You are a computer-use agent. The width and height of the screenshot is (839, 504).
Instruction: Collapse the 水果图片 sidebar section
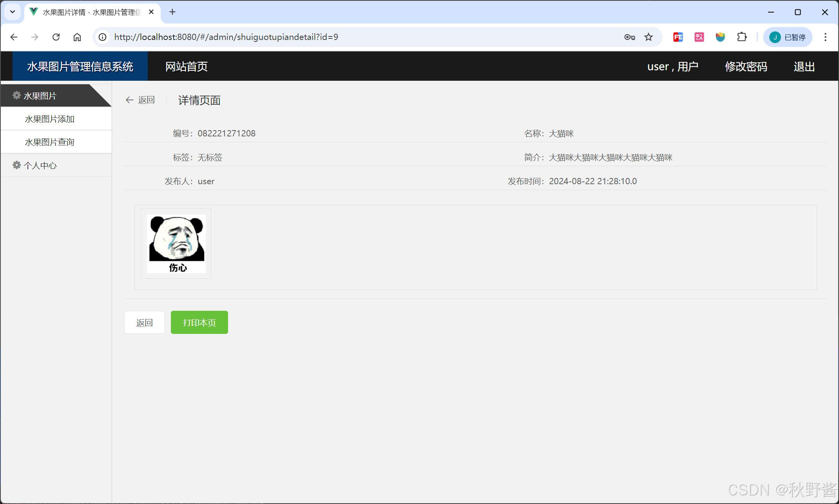point(40,96)
